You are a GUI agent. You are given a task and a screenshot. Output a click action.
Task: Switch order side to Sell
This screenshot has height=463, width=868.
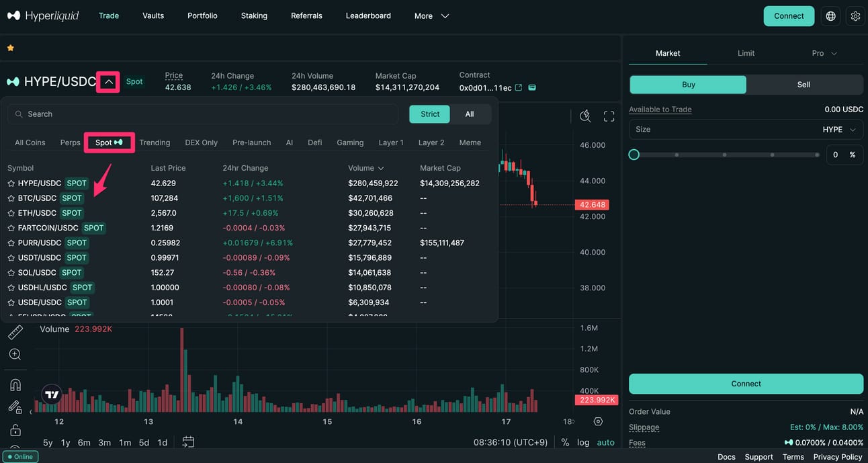click(804, 85)
